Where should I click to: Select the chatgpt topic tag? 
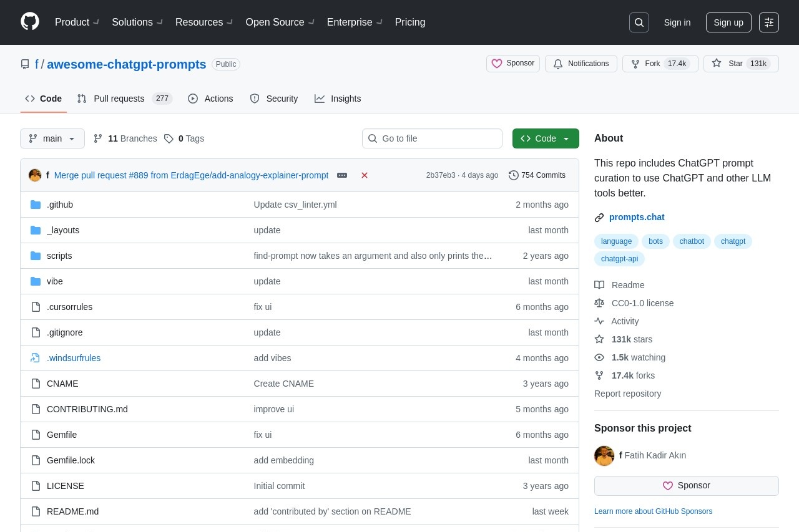(733, 241)
